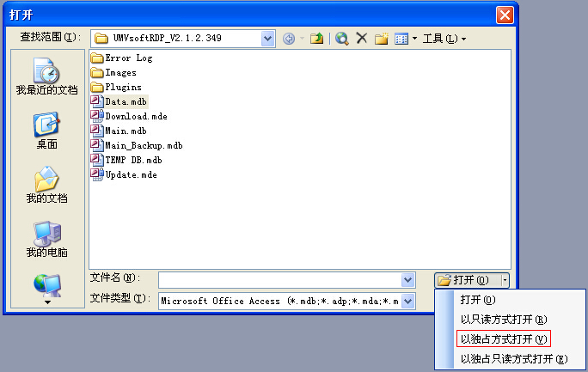Create a new folder
The width and height of the screenshot is (588, 372).
click(x=382, y=39)
